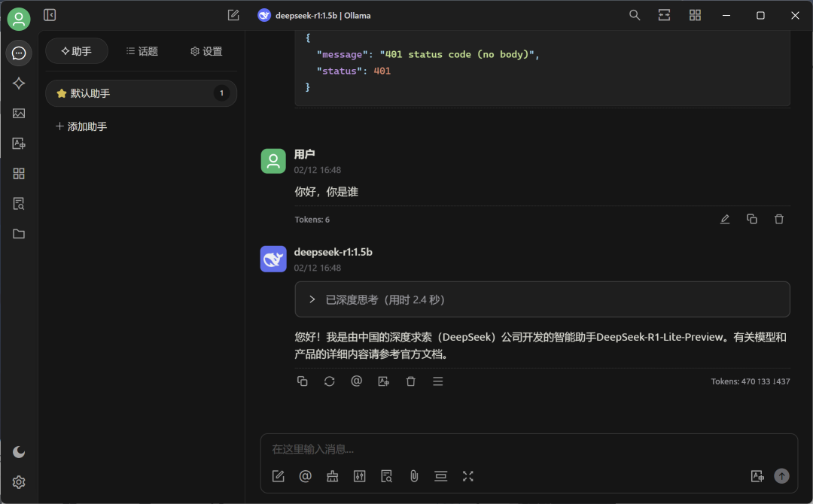Click the deepseek whale avatar in message
The image size is (813, 504).
[273, 259]
